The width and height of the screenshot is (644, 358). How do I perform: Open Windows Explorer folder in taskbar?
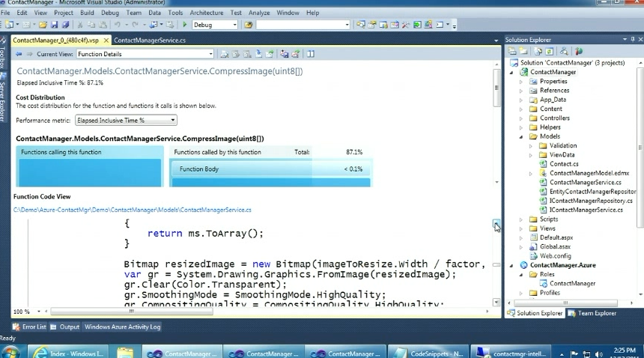[x=125, y=353]
